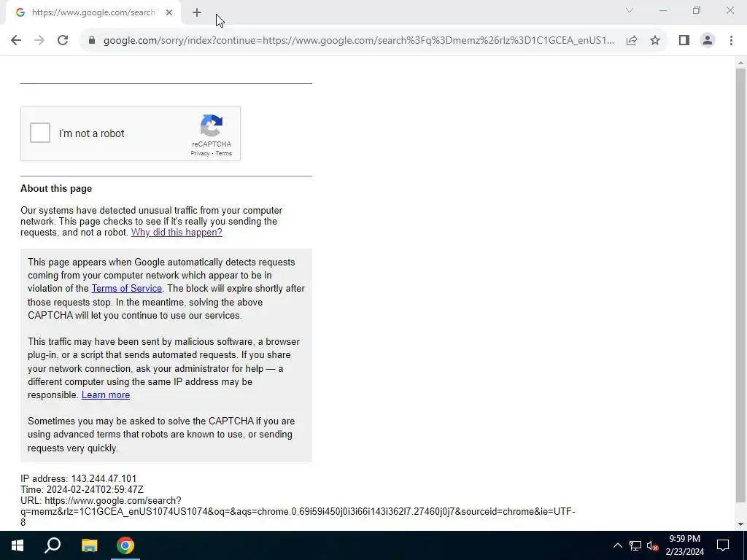Click the scrollbar down arrow

click(x=740, y=524)
